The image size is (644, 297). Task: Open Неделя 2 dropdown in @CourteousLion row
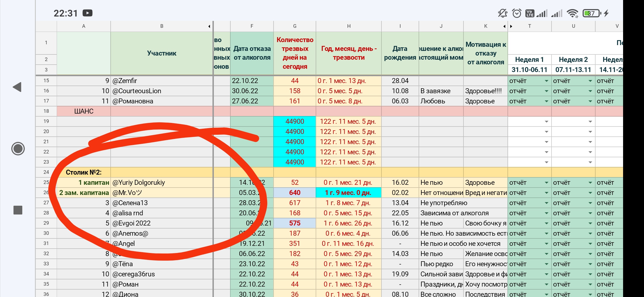[590, 91]
